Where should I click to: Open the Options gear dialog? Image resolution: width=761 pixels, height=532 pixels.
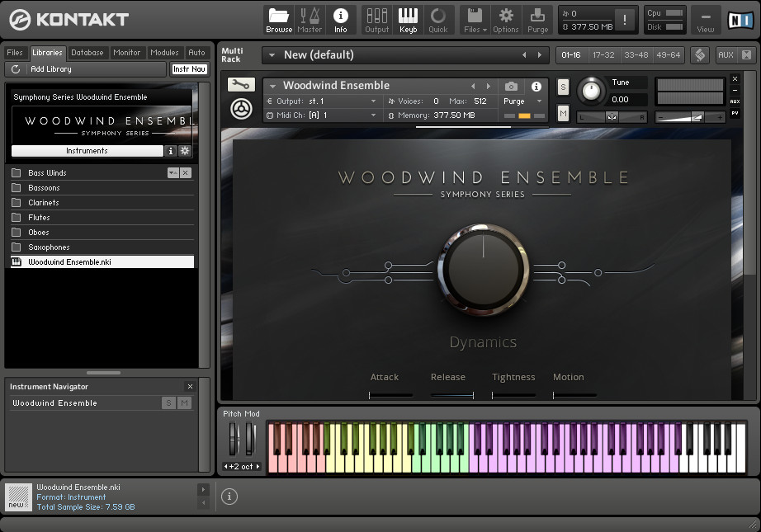[506, 20]
